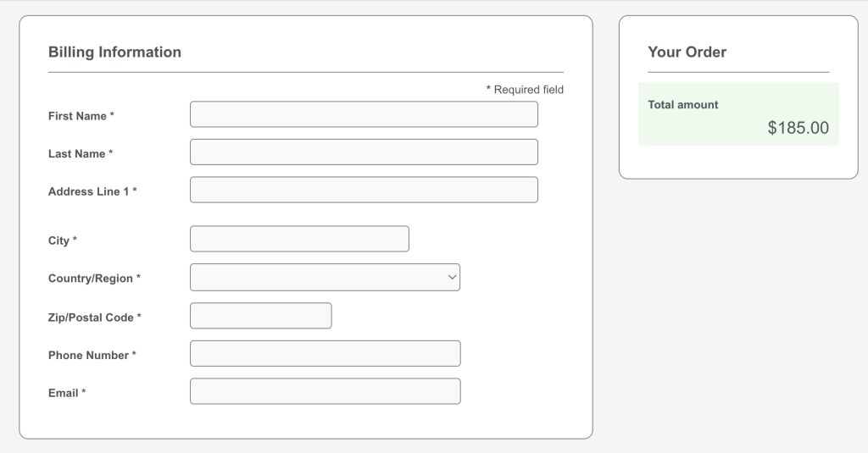Click the $185.00 total amount
Viewport: 868px width, 453px height.
point(798,129)
